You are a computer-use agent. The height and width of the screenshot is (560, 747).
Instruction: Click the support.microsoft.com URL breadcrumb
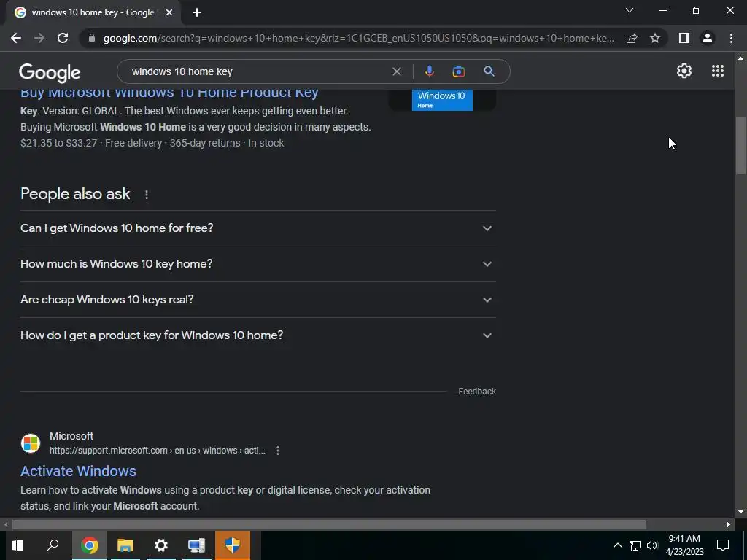coord(158,451)
